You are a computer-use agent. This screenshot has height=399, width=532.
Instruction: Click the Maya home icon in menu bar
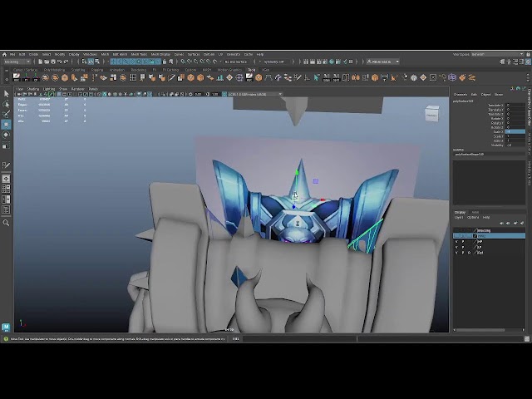(x=4, y=54)
